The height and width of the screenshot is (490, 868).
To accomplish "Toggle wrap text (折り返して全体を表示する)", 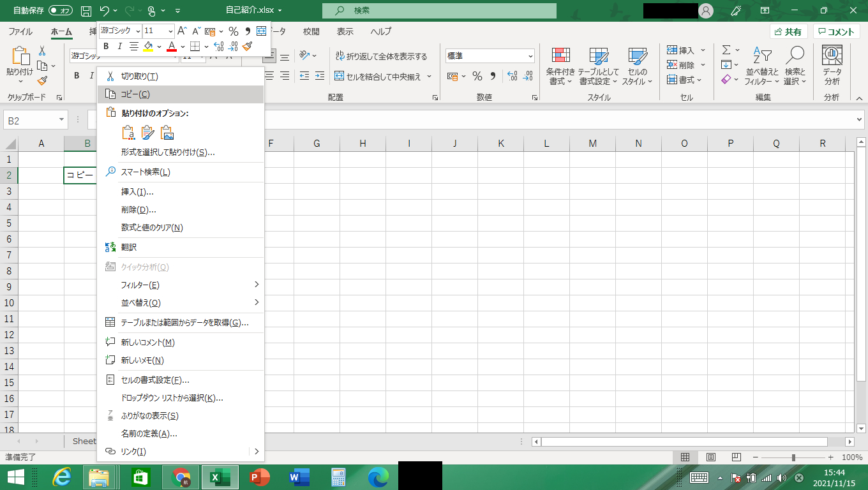I will (381, 56).
